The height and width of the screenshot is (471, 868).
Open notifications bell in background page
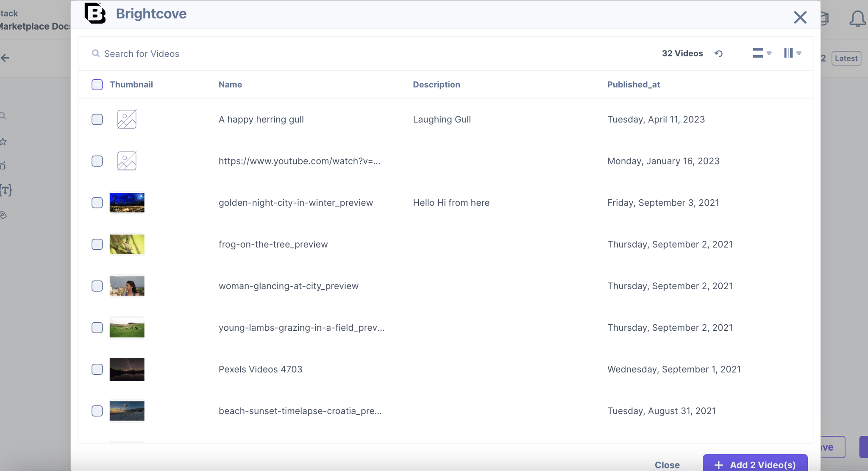point(857,19)
